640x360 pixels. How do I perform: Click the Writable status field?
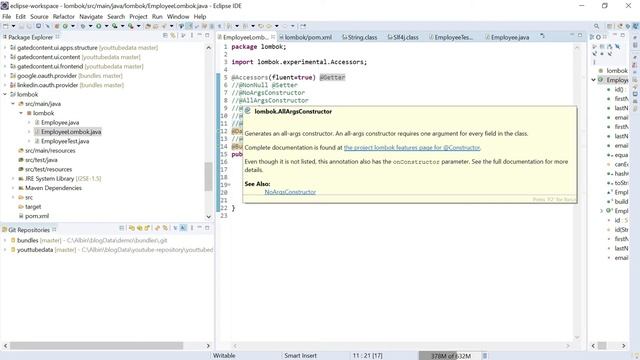[224, 356]
